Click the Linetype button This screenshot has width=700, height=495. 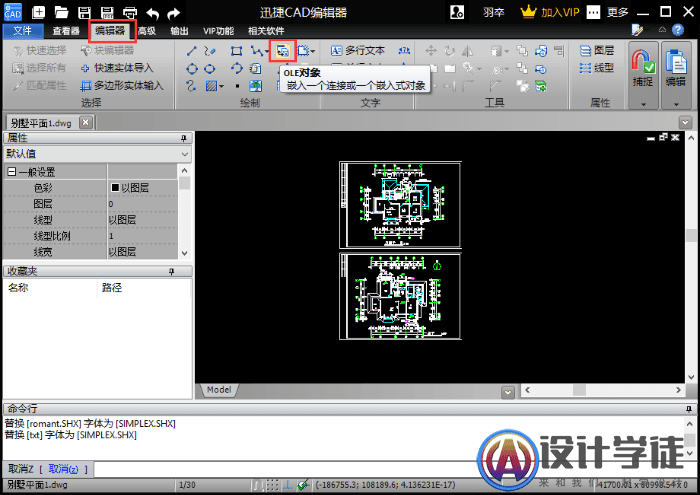pyautogui.click(x=597, y=68)
